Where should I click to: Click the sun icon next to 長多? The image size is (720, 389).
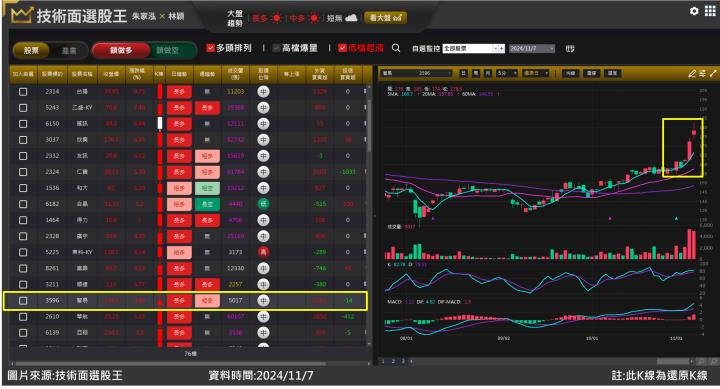click(276, 18)
